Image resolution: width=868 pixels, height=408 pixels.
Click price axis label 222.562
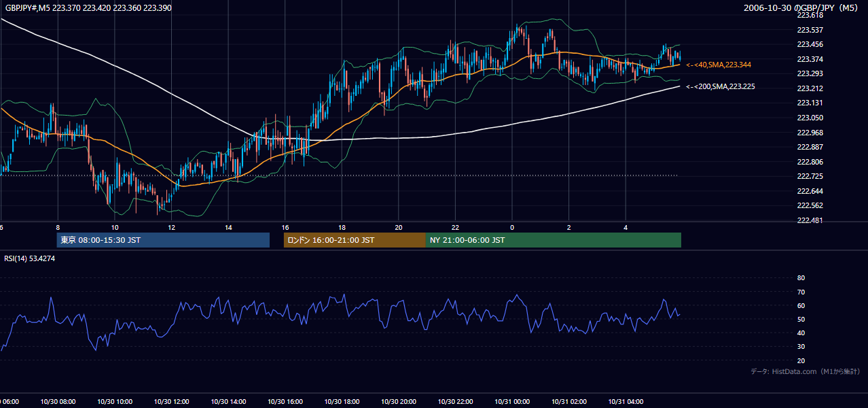click(x=810, y=205)
